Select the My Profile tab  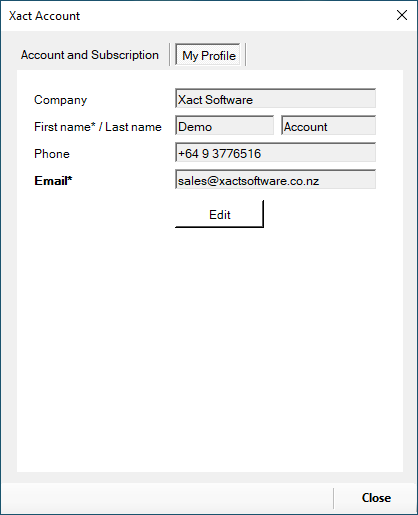[x=208, y=55]
